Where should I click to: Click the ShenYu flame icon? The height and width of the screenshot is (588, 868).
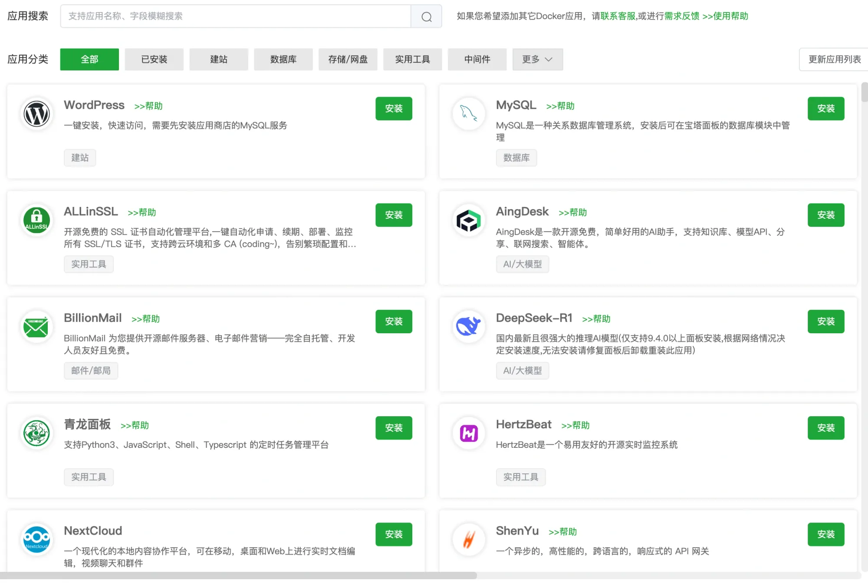pos(469,539)
